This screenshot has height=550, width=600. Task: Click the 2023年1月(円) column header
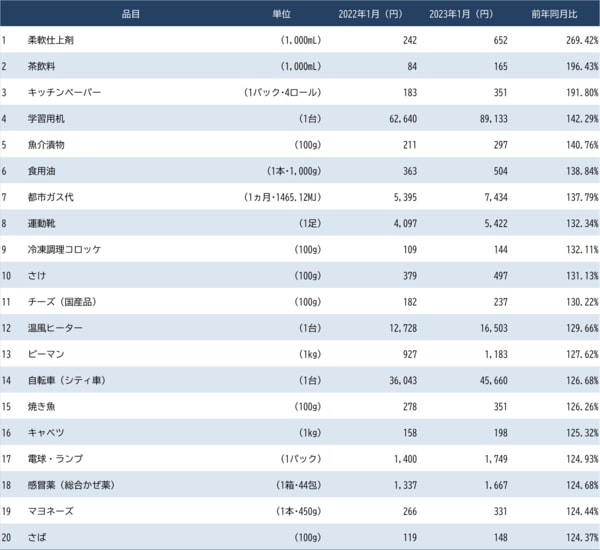click(x=461, y=15)
